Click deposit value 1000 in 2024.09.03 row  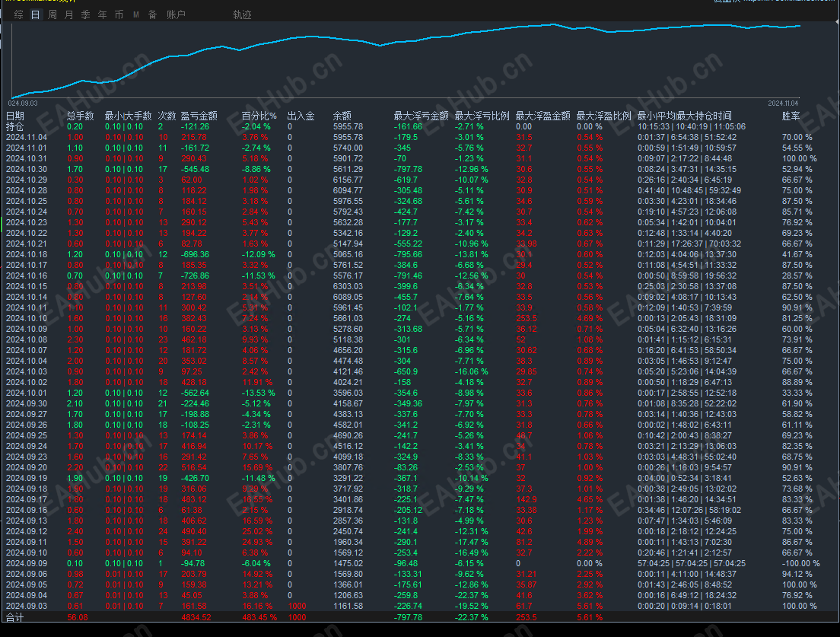coord(297,606)
